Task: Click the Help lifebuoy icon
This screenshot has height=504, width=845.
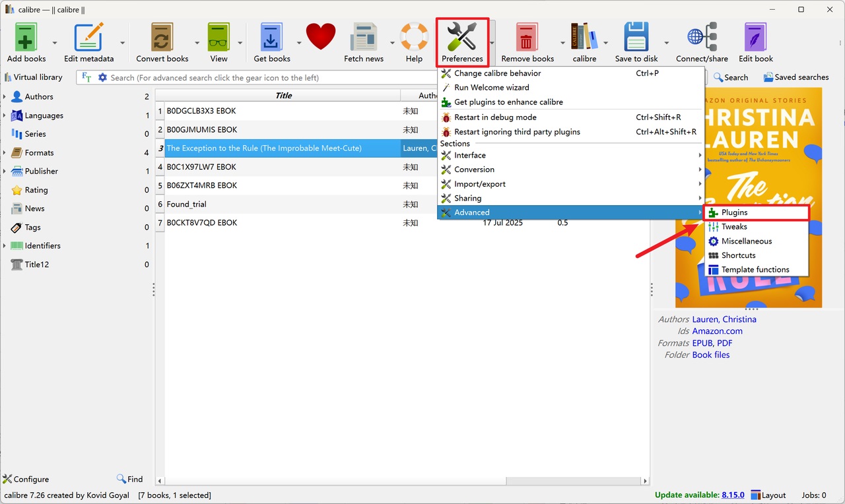Action: pos(414,38)
